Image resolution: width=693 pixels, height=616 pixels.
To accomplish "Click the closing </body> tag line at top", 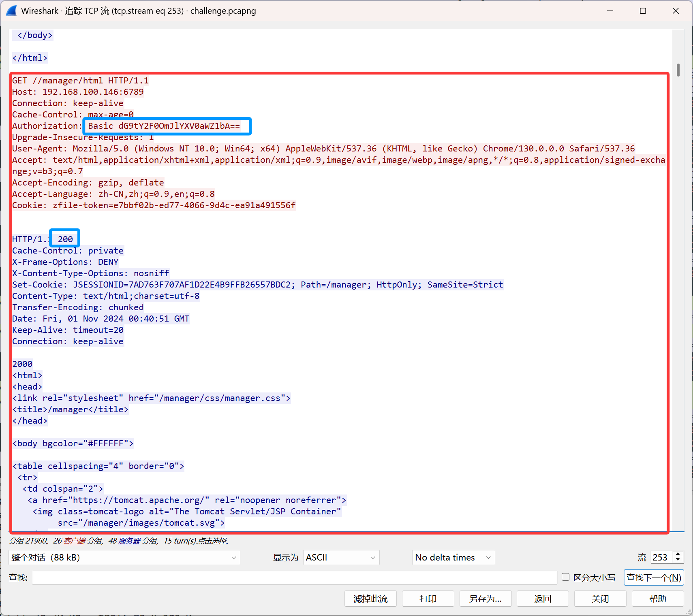I will 35,35.
